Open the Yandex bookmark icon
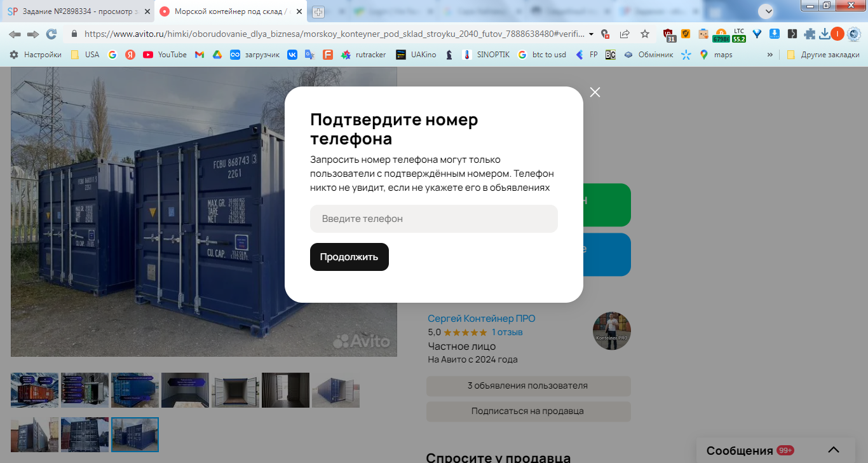The width and height of the screenshot is (868, 463). pos(130,55)
